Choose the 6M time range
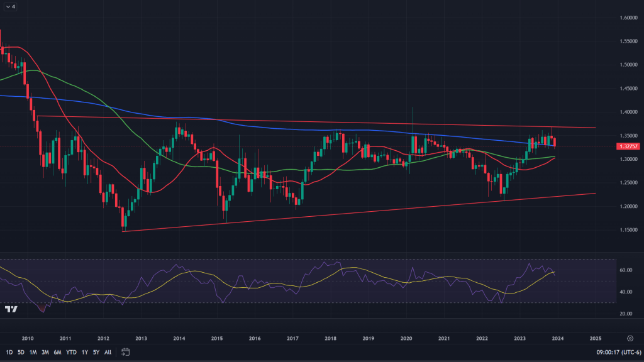The width and height of the screenshot is (644, 362). point(57,352)
